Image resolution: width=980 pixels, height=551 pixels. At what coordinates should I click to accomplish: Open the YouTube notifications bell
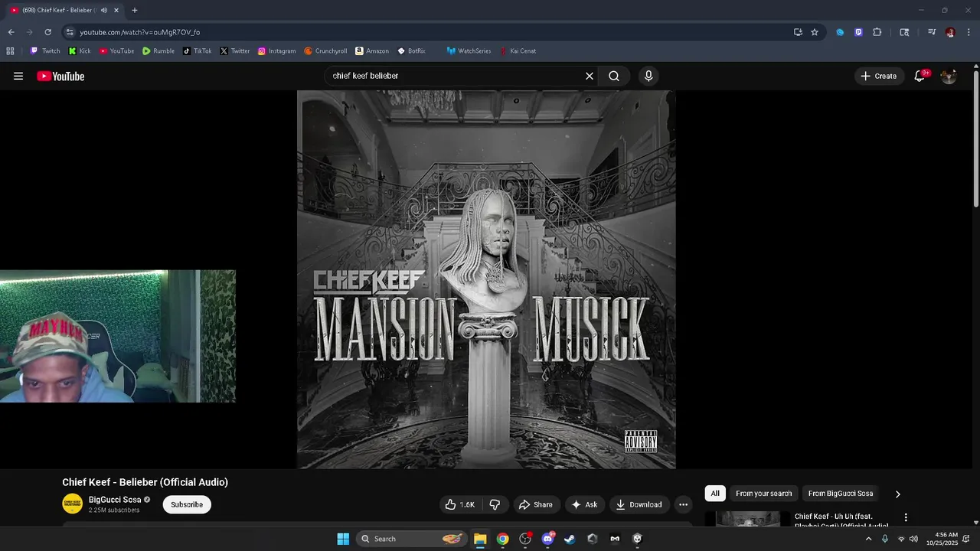coord(920,76)
